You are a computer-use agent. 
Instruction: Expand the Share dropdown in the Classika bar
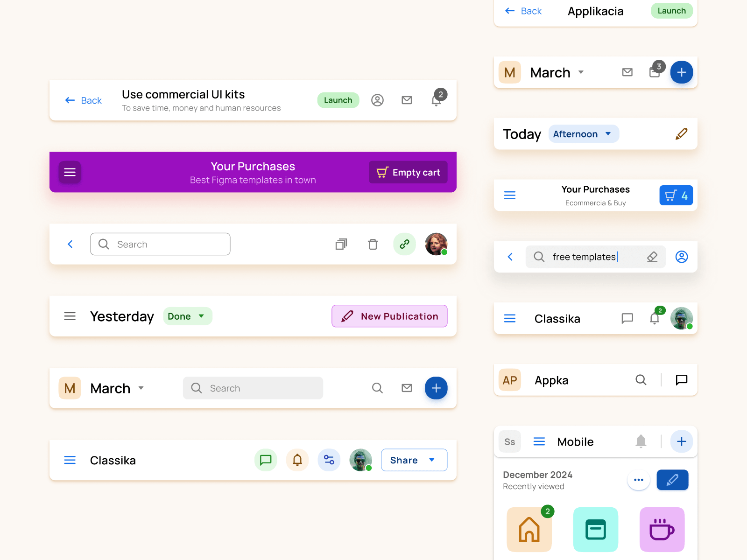414,460
